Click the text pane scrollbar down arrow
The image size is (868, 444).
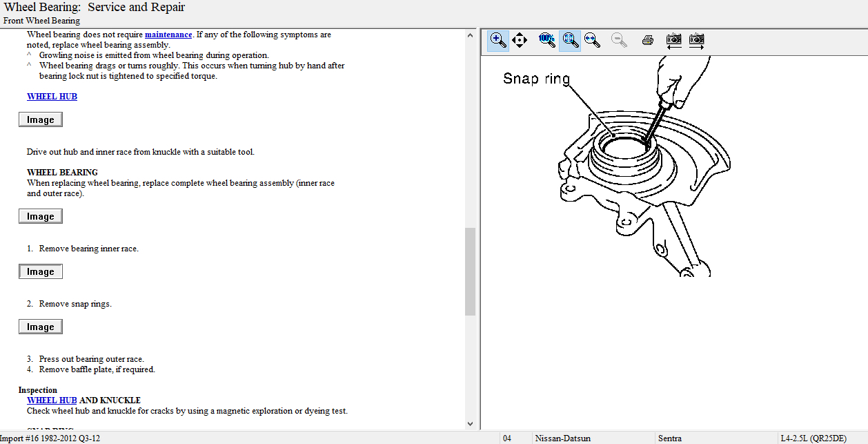[471, 424]
